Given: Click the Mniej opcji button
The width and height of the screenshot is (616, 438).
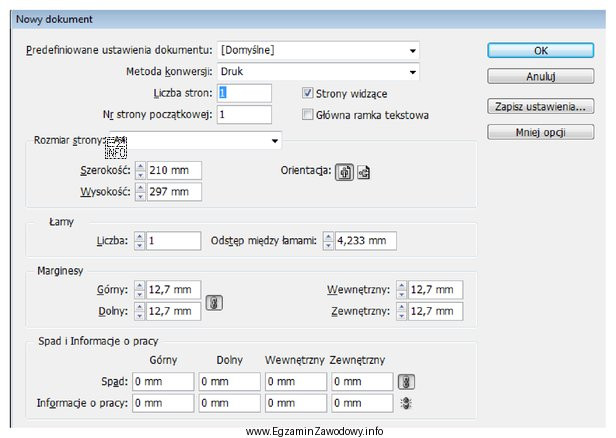Looking at the screenshot, I should tap(541, 132).
